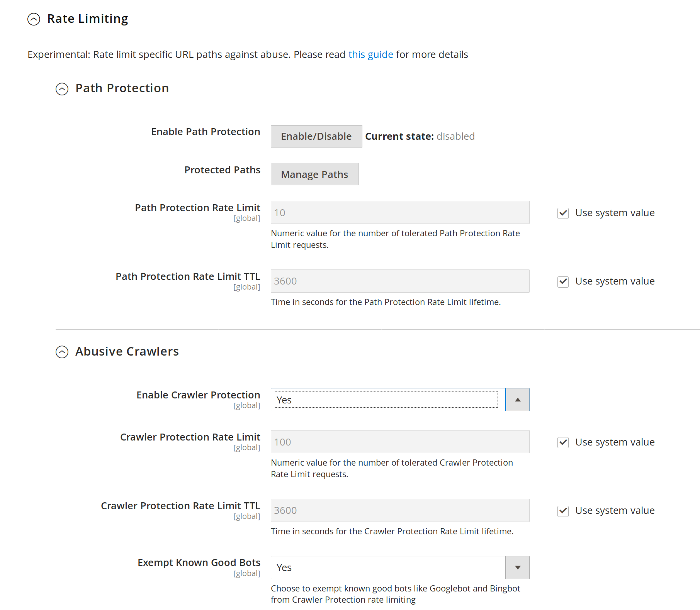
Task: Toggle system value for Path Protection TTL
Action: click(563, 281)
